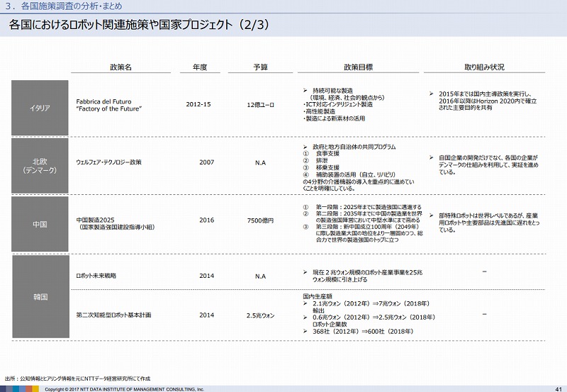Click the page number 41
The width and height of the screenshot is (567, 392).
coord(557,387)
